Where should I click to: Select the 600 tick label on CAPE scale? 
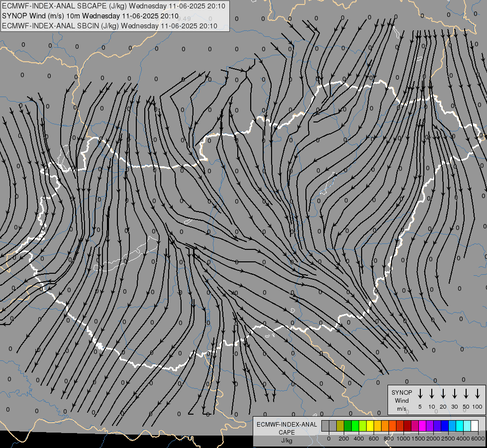pos(374,439)
